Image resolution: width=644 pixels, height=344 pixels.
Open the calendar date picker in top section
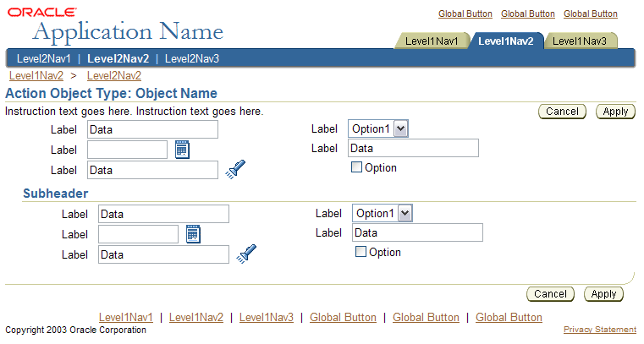point(182,150)
